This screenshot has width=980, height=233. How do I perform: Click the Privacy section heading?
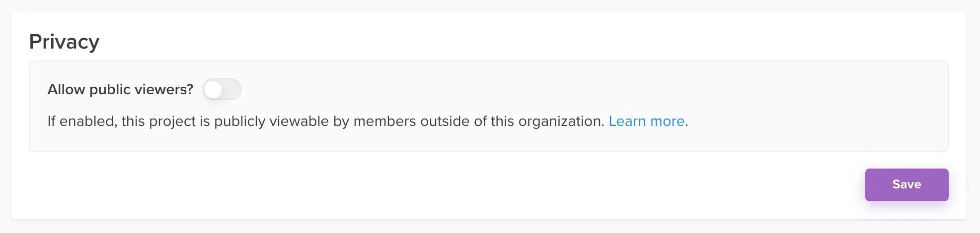tap(64, 42)
